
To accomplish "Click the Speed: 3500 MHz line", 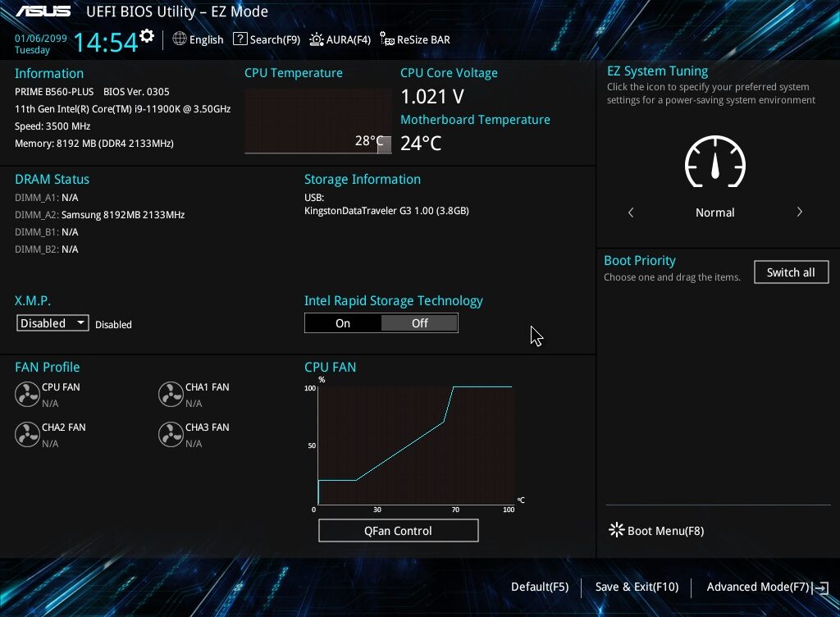I will [x=52, y=126].
